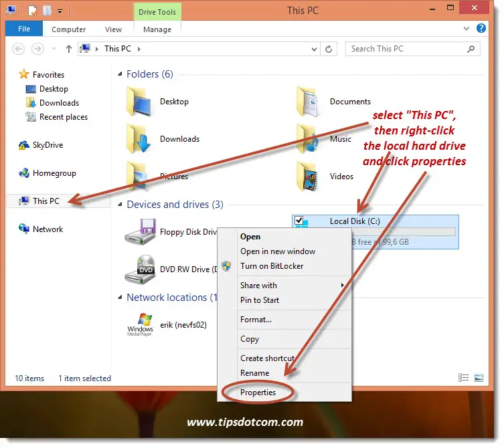Select the Local Disk (C:) label

point(355,221)
